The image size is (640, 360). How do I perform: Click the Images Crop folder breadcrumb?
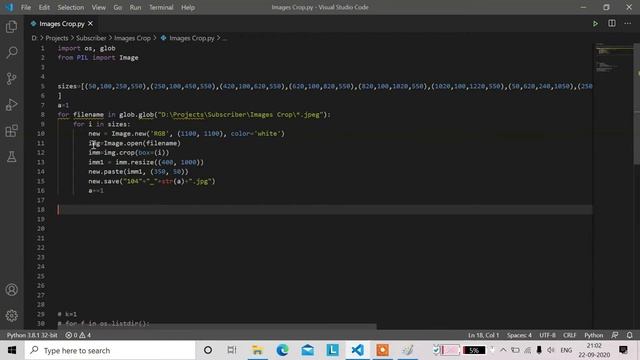[x=132, y=38]
